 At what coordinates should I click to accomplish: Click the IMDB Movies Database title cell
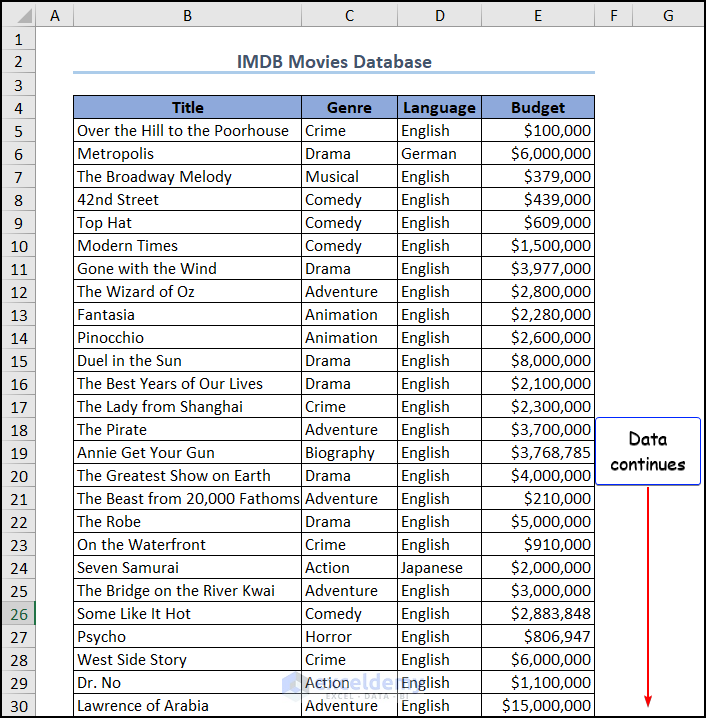(334, 62)
